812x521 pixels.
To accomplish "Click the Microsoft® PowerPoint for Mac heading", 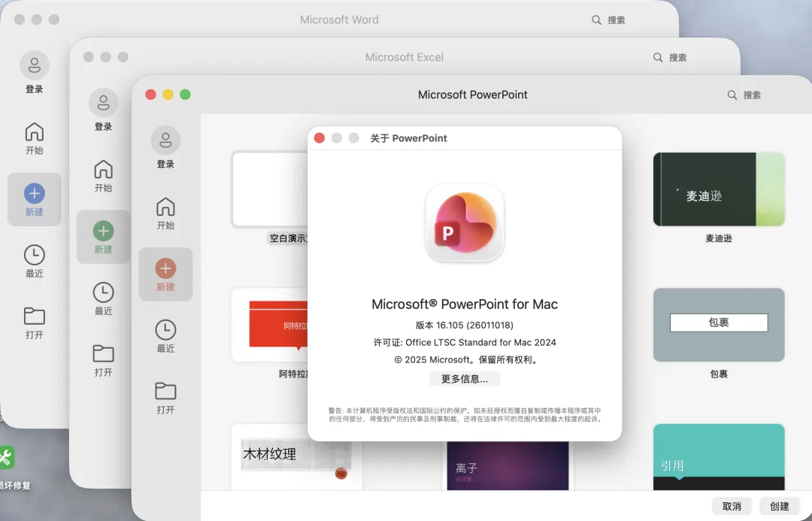I will pyautogui.click(x=465, y=304).
